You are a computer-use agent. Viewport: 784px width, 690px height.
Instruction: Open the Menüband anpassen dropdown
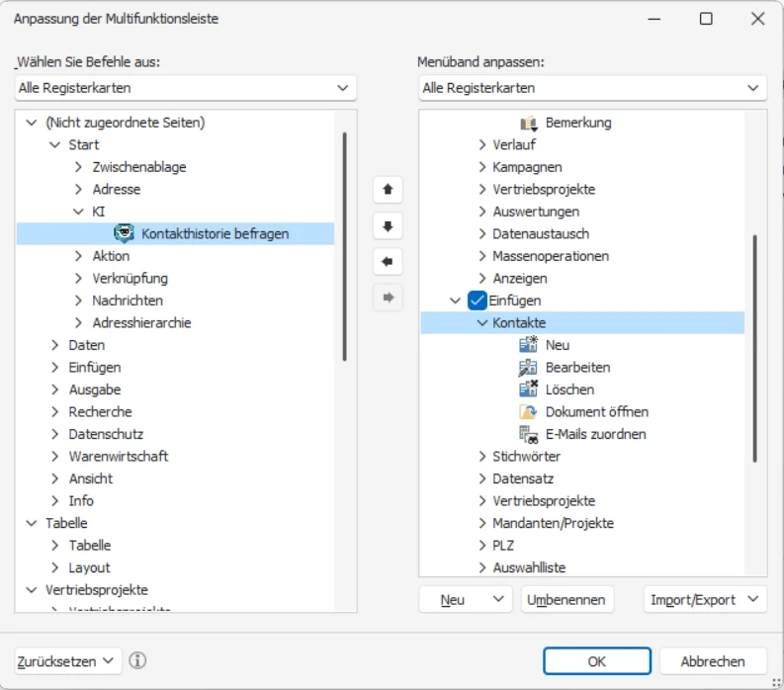click(592, 88)
